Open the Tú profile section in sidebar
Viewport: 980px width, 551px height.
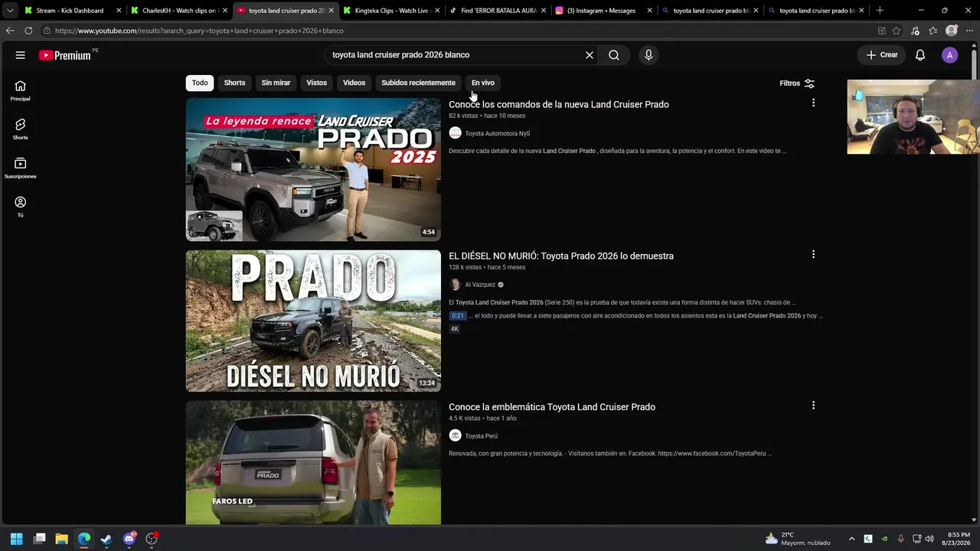[21, 207]
